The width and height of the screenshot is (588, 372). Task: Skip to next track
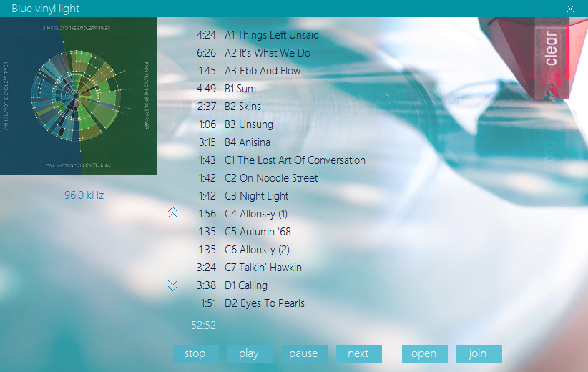[358, 353]
